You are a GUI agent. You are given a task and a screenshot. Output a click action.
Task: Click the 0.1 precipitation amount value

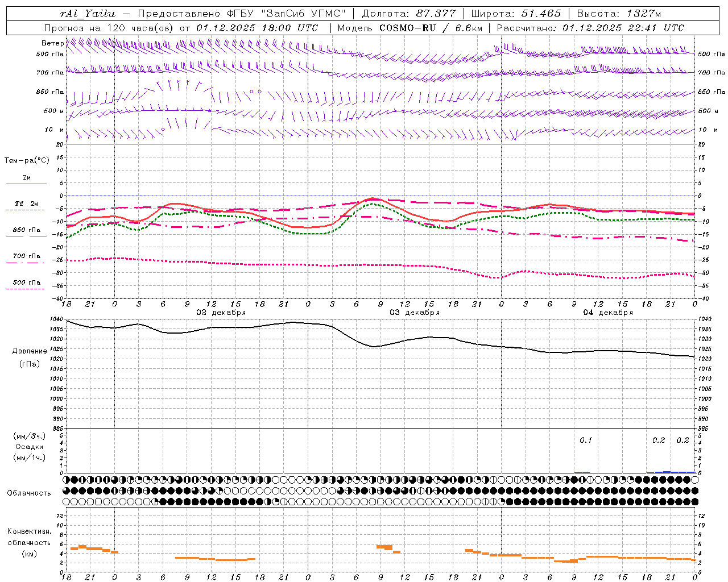click(586, 440)
